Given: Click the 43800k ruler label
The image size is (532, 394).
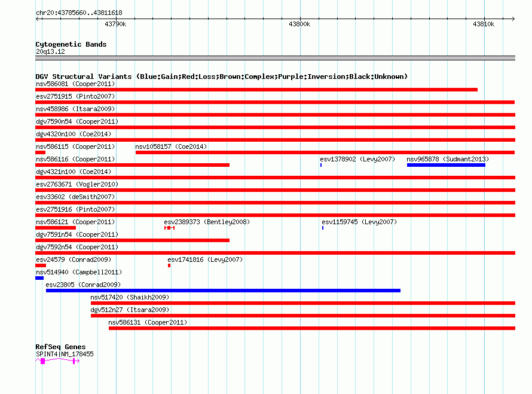Looking at the screenshot, I should pos(299,24).
